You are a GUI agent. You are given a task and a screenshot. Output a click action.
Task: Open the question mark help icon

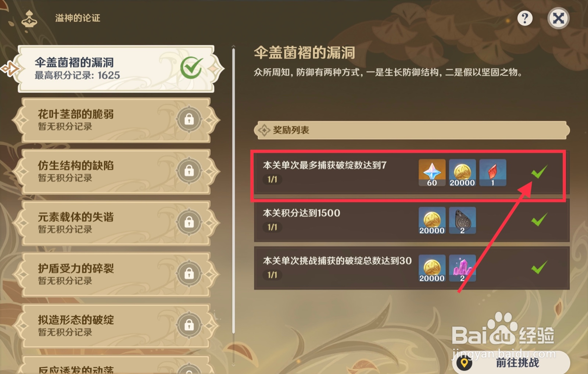coord(525,18)
